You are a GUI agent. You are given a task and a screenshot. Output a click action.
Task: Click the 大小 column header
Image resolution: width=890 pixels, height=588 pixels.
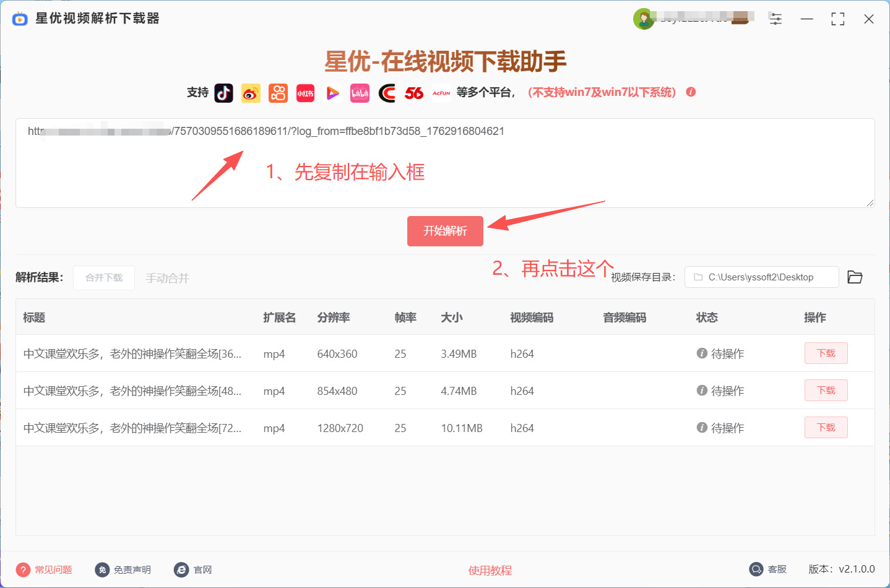(452, 318)
